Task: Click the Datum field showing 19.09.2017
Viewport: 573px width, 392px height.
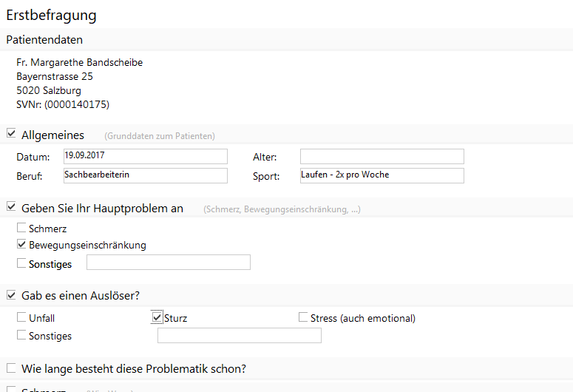Action: click(x=145, y=156)
